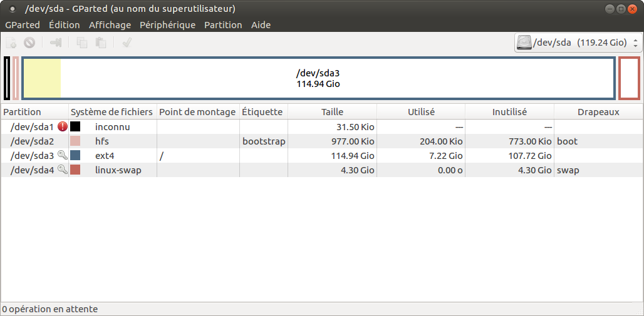The image size is (644, 316).
Task: Select the red swap block in disk map
Action: [x=629, y=78]
